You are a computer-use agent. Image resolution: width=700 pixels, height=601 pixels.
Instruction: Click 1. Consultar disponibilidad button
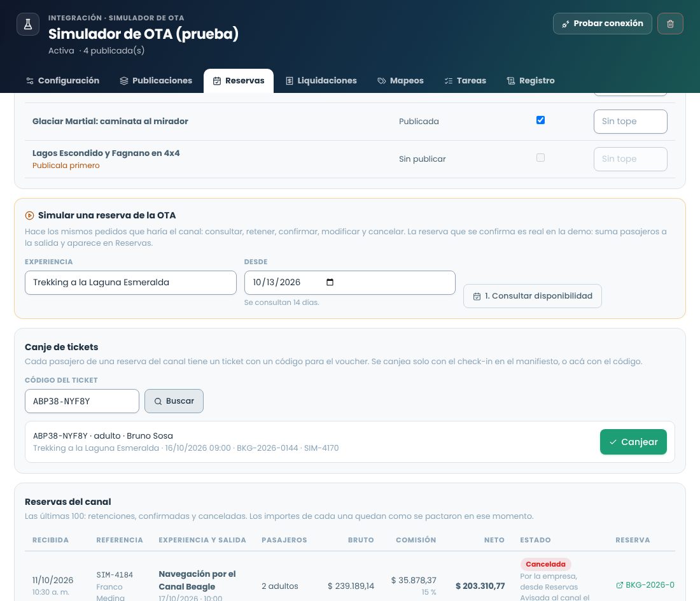(532, 296)
